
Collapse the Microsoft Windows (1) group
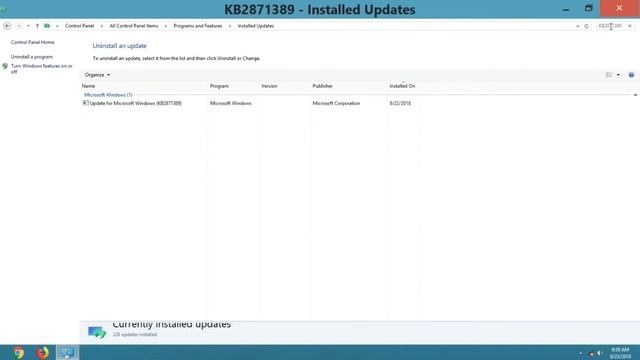coord(108,95)
